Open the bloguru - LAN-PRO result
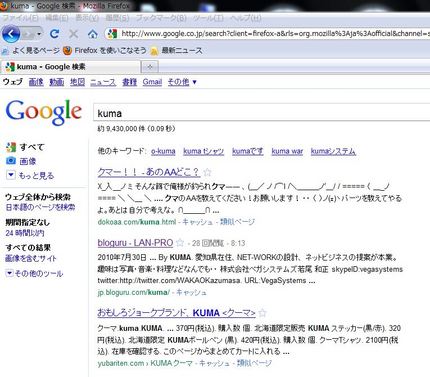The height and width of the screenshot is (377, 430). tap(135, 243)
